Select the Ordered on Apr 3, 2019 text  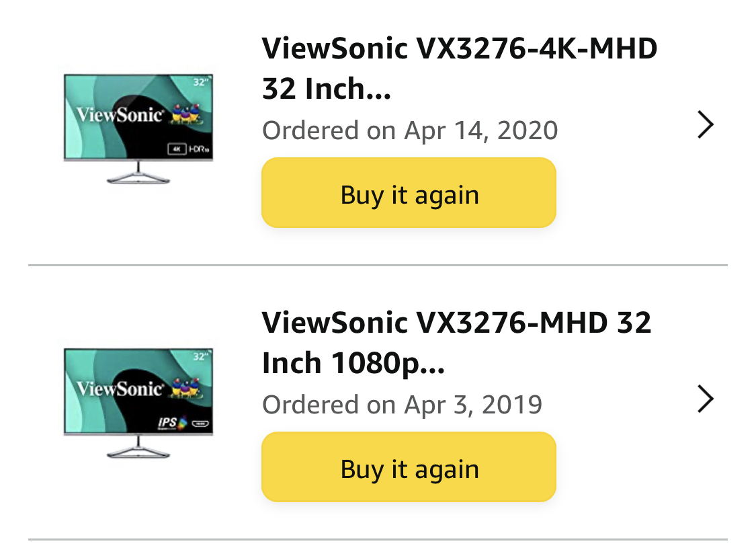click(x=402, y=404)
